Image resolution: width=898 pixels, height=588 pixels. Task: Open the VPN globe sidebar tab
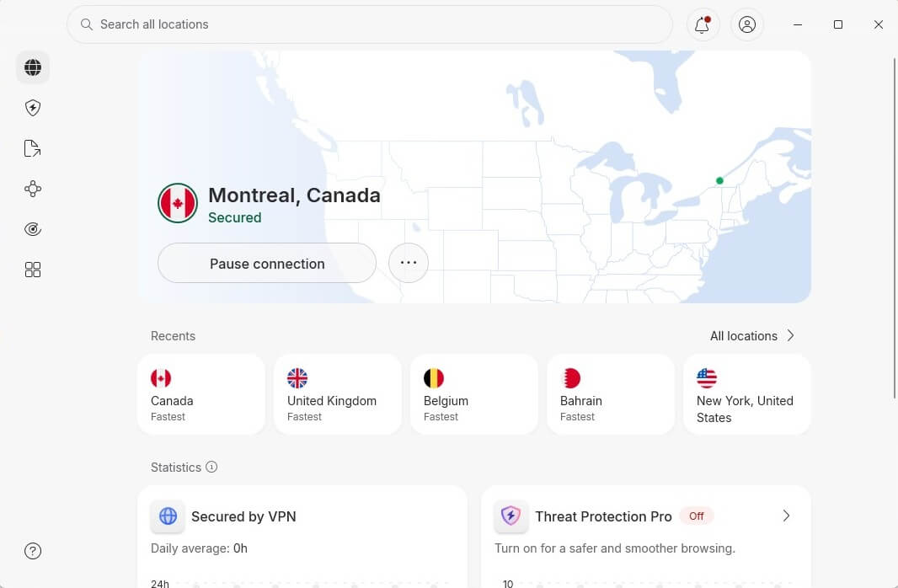33,67
